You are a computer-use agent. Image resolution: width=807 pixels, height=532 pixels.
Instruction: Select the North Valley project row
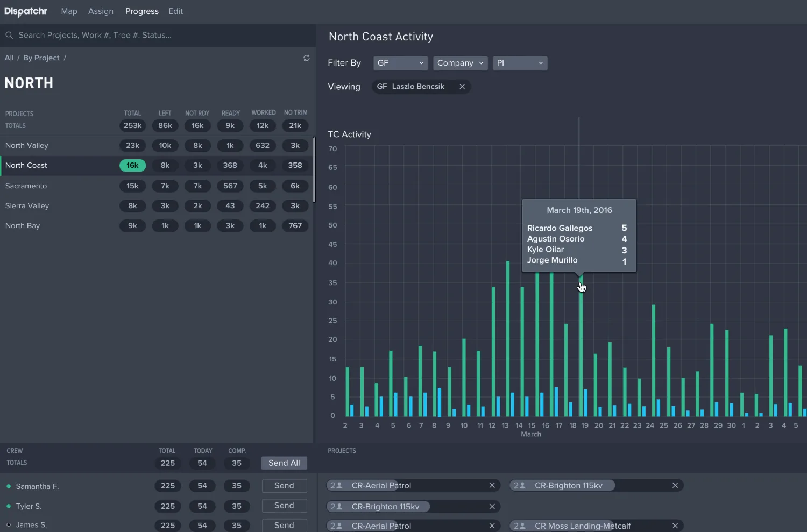tap(156, 146)
